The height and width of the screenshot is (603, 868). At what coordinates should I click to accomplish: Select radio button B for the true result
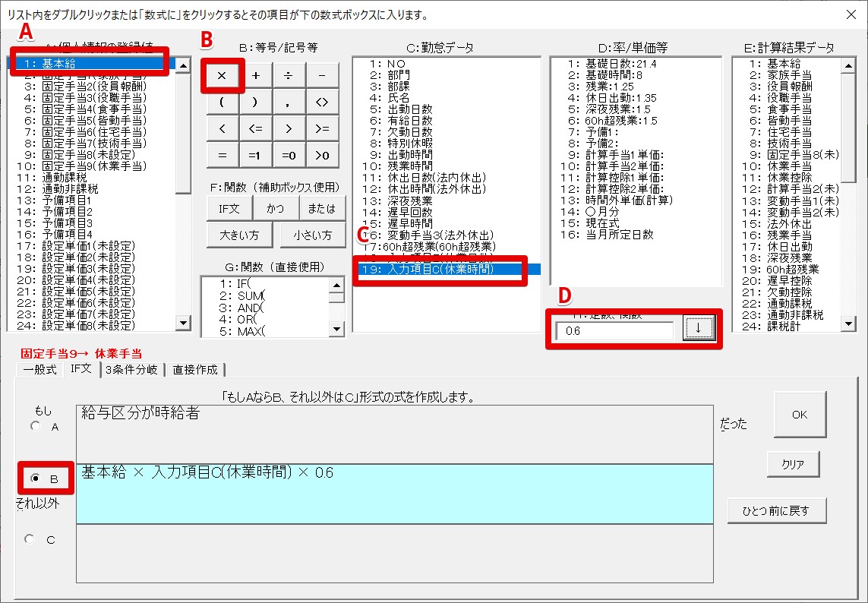coord(36,479)
